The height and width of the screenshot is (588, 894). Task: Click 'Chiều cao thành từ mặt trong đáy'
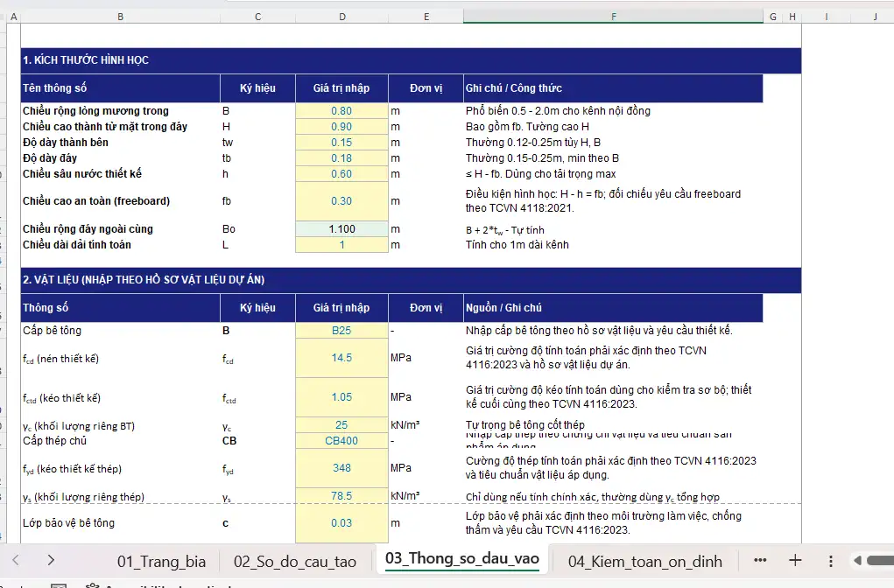point(105,127)
